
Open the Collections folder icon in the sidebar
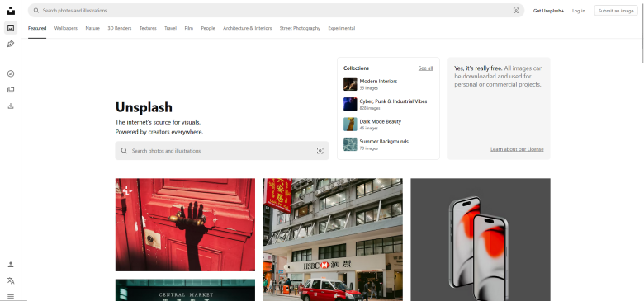11,90
